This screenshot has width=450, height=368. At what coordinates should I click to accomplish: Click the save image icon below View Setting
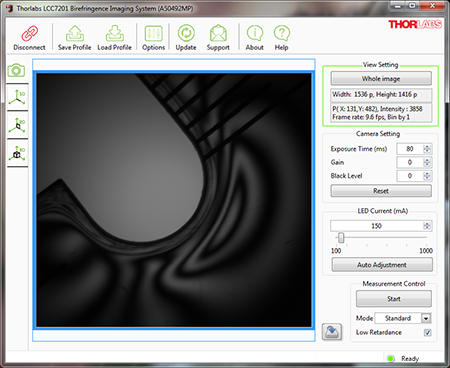point(332,332)
